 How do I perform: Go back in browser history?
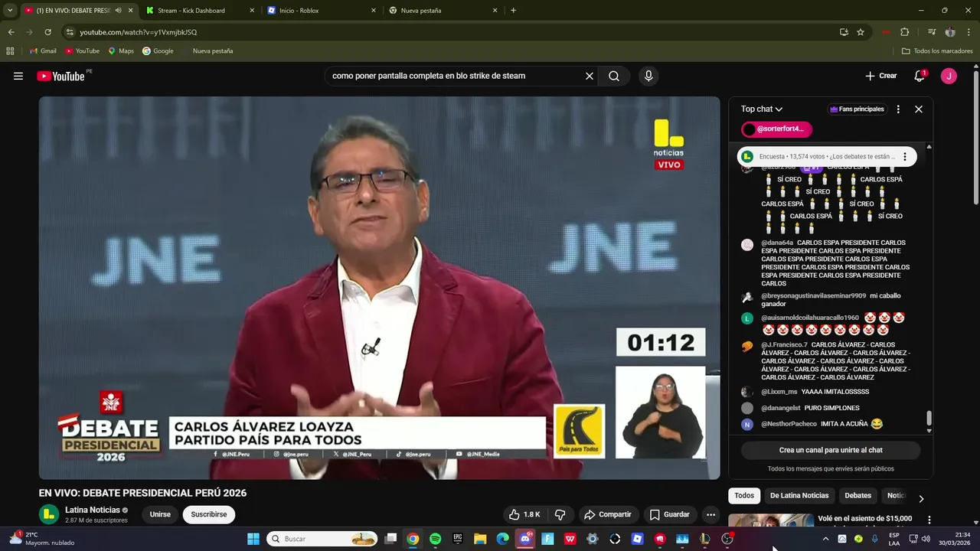(11, 32)
